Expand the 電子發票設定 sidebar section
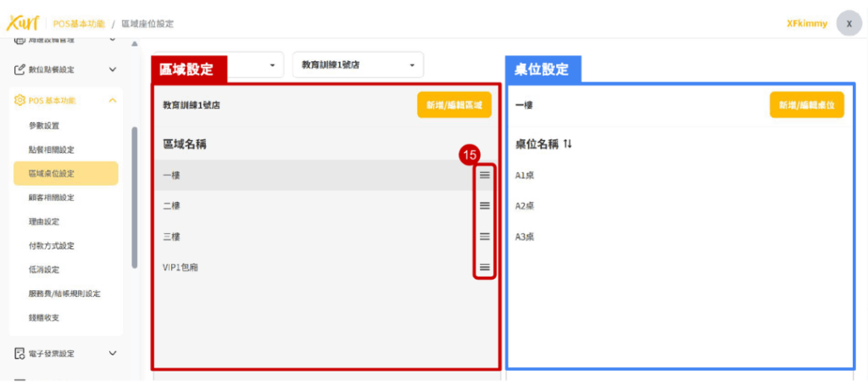This screenshot has width=868, height=386. click(x=113, y=353)
